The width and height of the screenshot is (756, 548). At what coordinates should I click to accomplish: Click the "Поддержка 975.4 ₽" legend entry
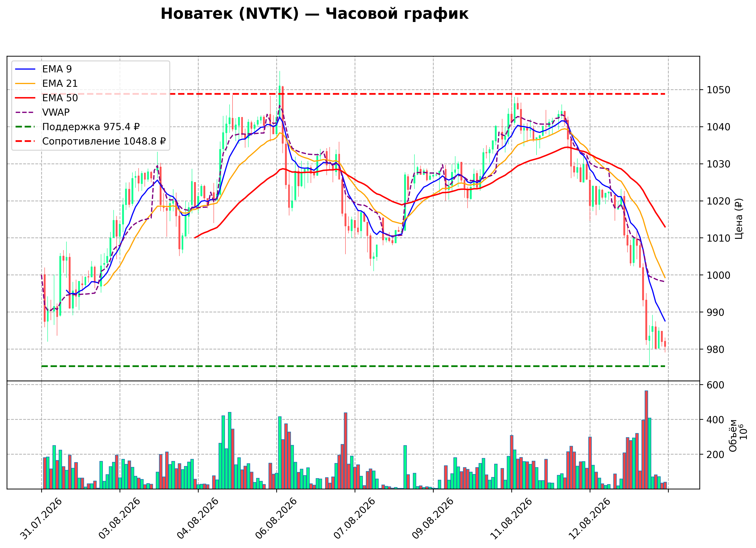coord(91,127)
